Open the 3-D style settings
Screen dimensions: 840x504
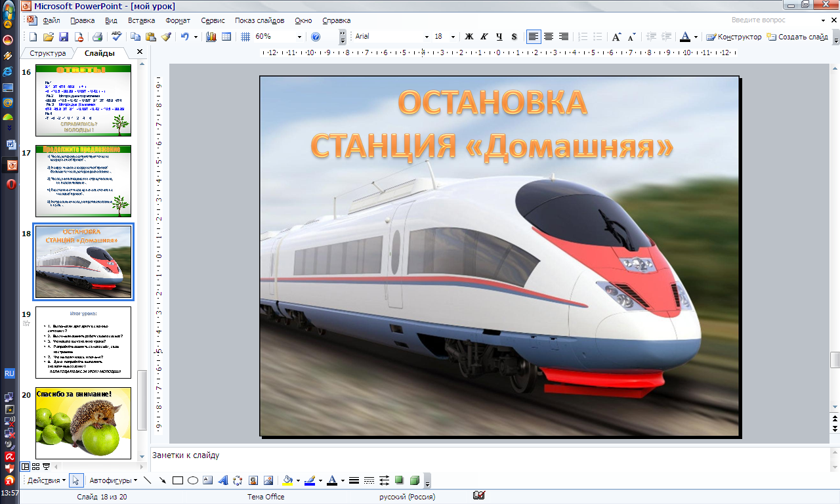point(414,480)
